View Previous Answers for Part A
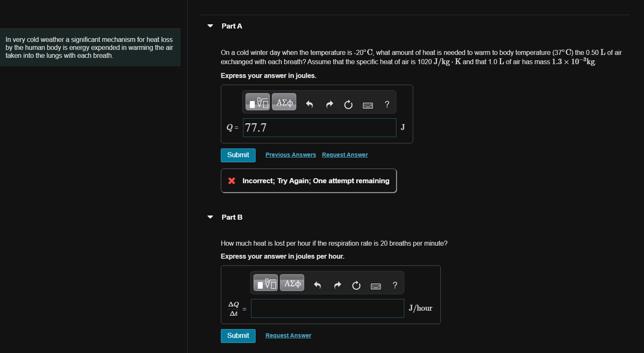The width and height of the screenshot is (644, 353). (291, 155)
